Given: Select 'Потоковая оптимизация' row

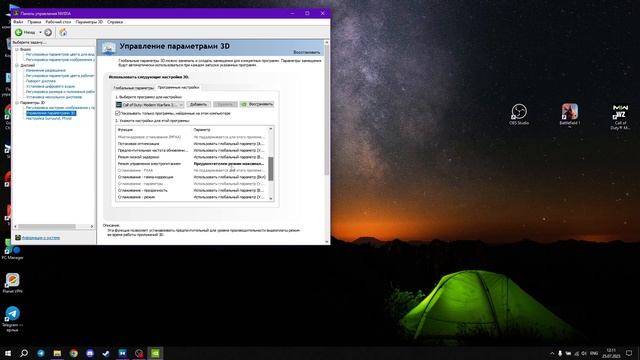Looking at the screenshot, I should point(192,144).
